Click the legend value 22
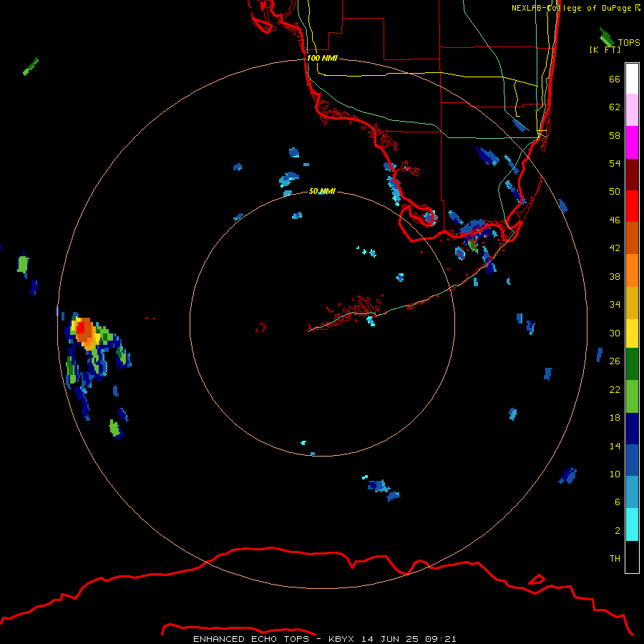 point(615,390)
